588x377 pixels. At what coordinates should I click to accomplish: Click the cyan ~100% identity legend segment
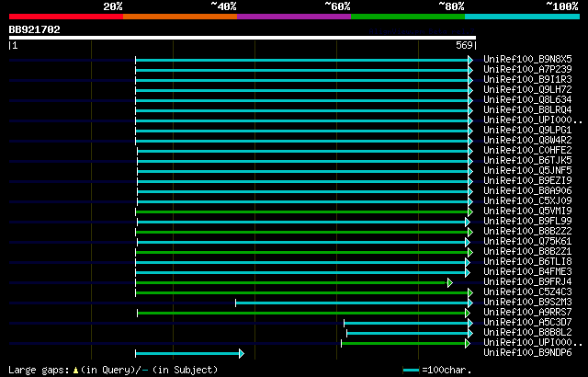[522, 17]
